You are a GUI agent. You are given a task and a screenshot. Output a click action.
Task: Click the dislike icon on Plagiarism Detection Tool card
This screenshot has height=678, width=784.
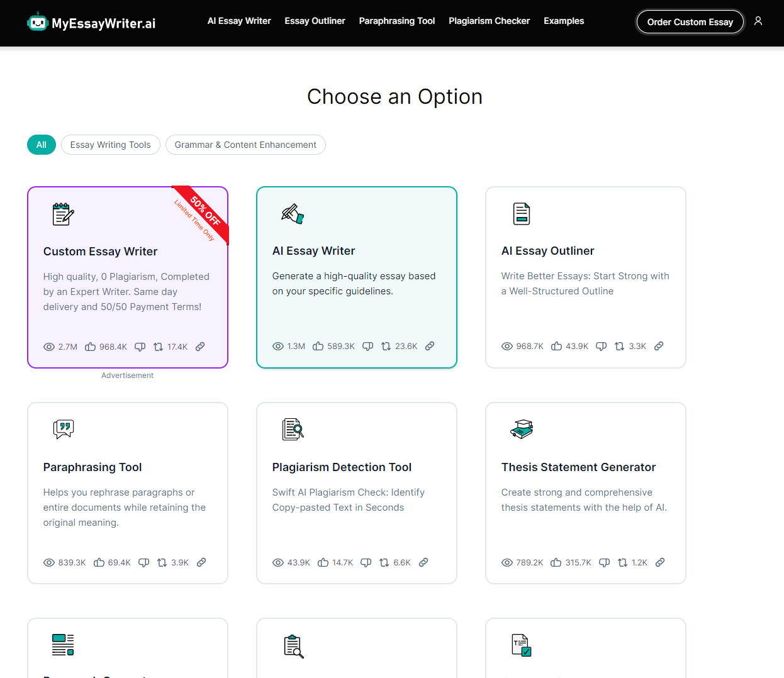click(366, 563)
